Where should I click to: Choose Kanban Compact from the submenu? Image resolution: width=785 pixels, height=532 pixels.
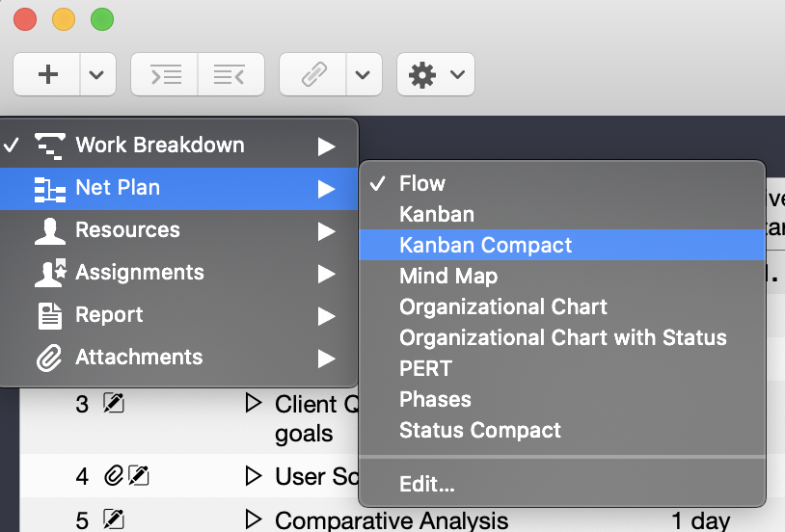coord(485,245)
